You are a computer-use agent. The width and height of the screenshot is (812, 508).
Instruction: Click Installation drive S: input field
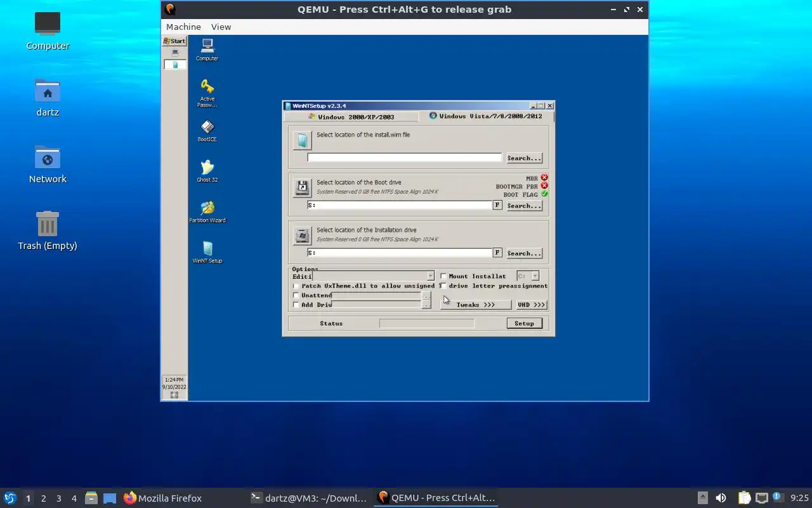click(x=400, y=253)
